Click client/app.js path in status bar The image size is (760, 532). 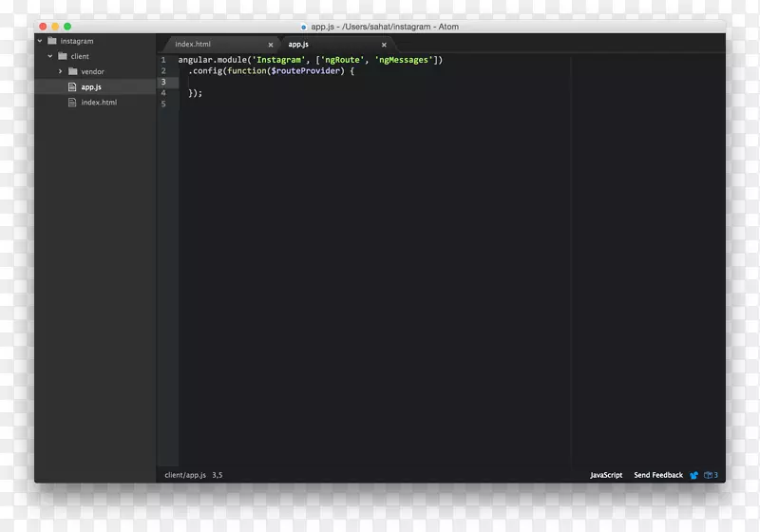[x=185, y=475]
